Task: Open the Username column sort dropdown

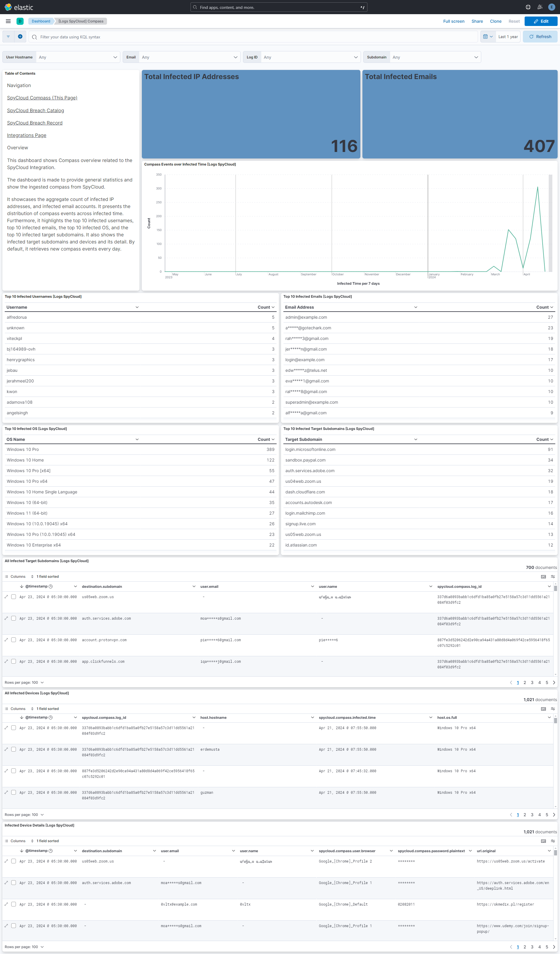Action: click(137, 307)
